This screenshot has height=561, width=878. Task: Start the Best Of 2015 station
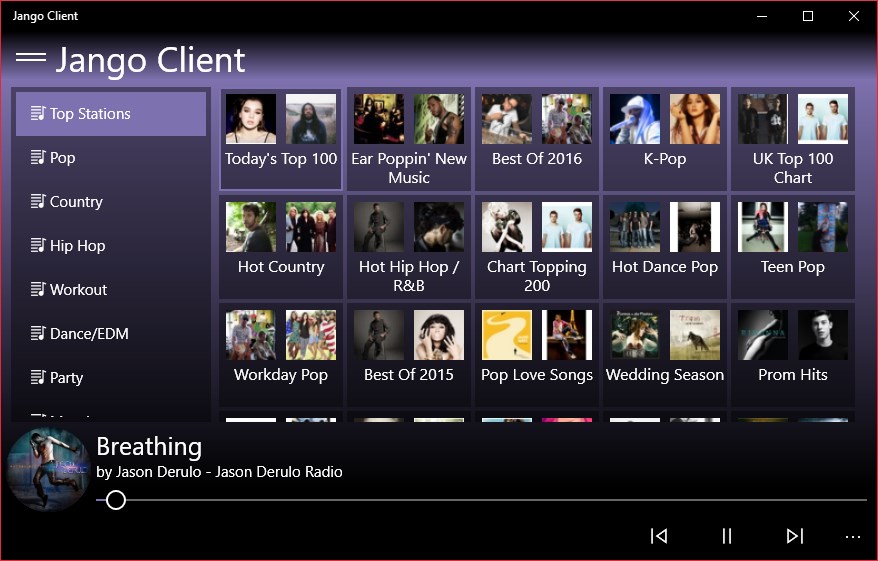[409, 355]
